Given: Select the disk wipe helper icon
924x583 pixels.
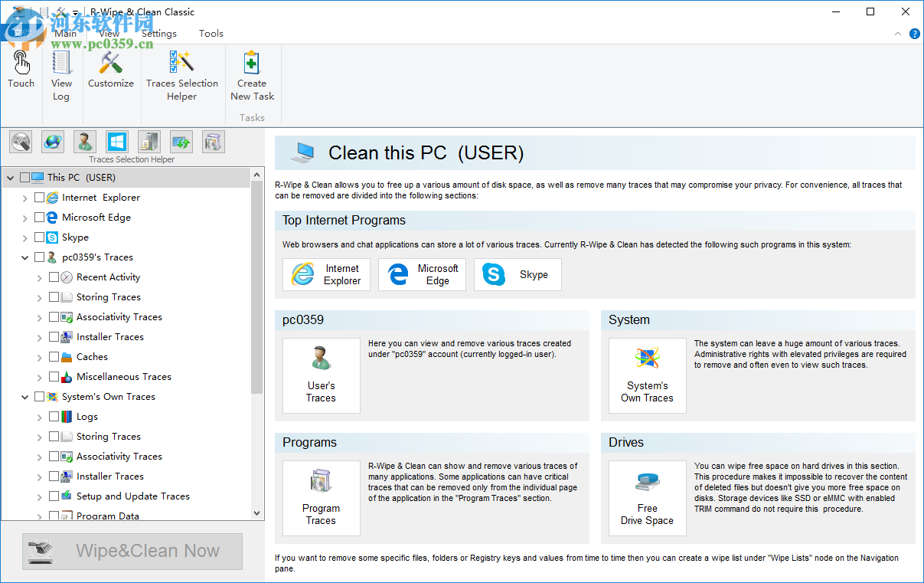Looking at the screenshot, I should tap(21, 142).
